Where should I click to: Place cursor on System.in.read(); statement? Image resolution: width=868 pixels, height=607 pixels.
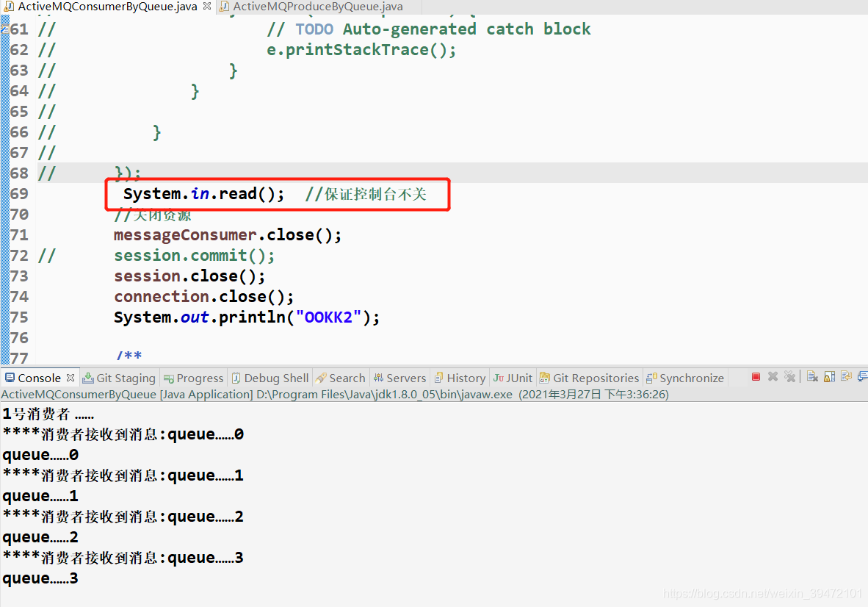point(203,194)
